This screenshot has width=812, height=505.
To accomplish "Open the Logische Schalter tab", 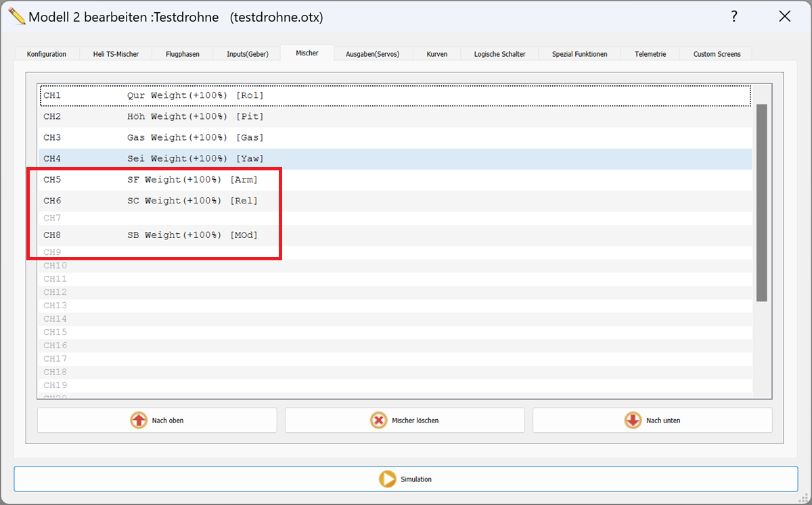I will pyautogui.click(x=499, y=54).
